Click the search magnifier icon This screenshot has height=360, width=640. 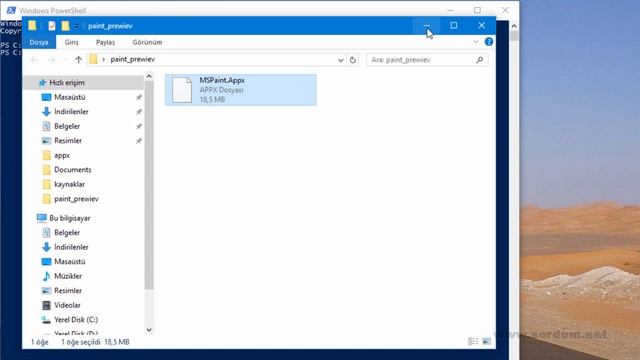[480, 60]
